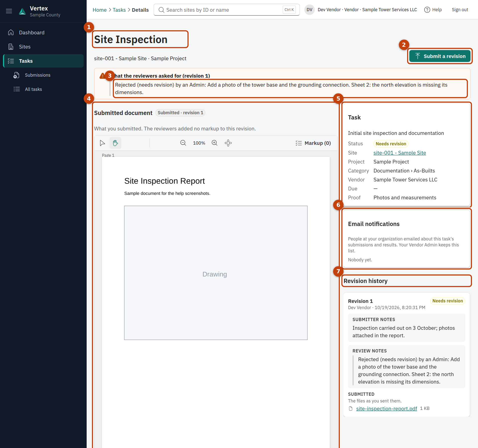Open Submissions under Tasks

click(x=43, y=75)
